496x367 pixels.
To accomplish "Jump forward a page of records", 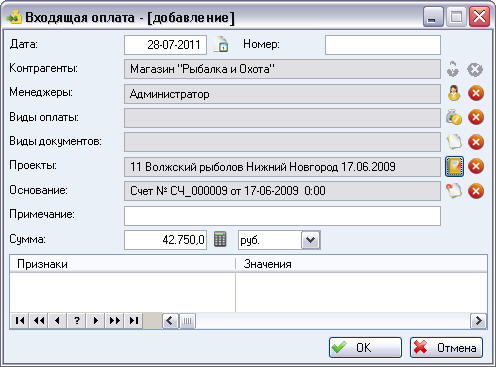I will click(x=115, y=321).
